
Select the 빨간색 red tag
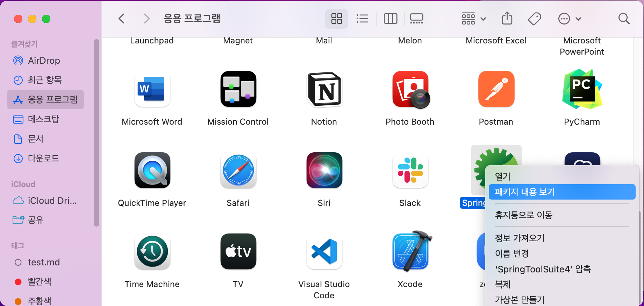[45, 281]
